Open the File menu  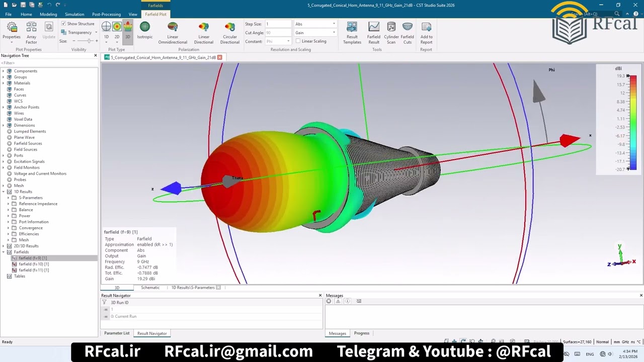point(9,14)
